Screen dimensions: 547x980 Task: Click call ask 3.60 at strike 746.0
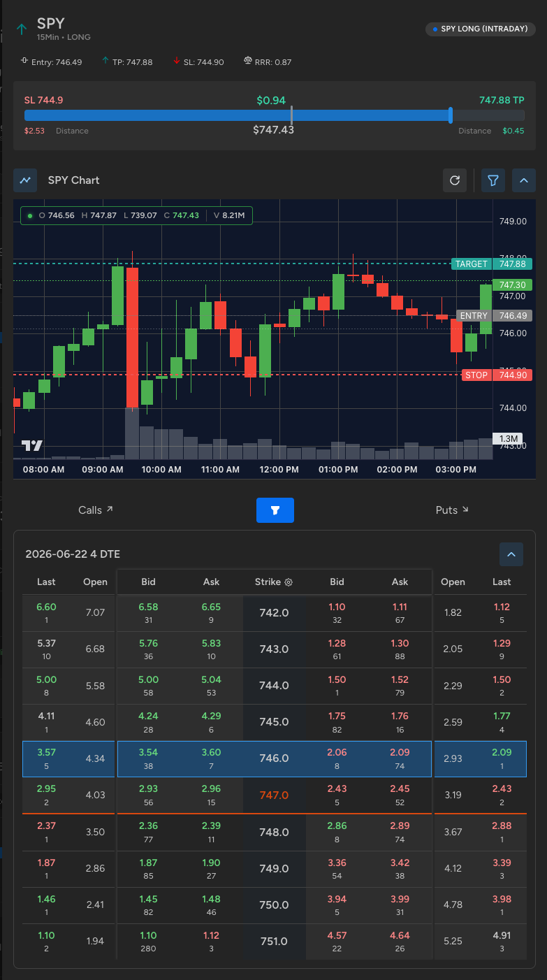coord(211,752)
